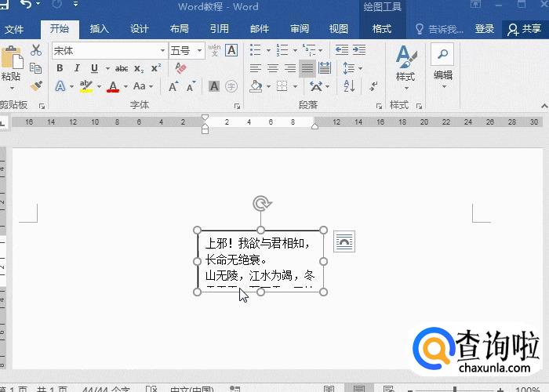Open the font size dropdown showing 五号
Screen dimensions: 549x392
point(200,51)
